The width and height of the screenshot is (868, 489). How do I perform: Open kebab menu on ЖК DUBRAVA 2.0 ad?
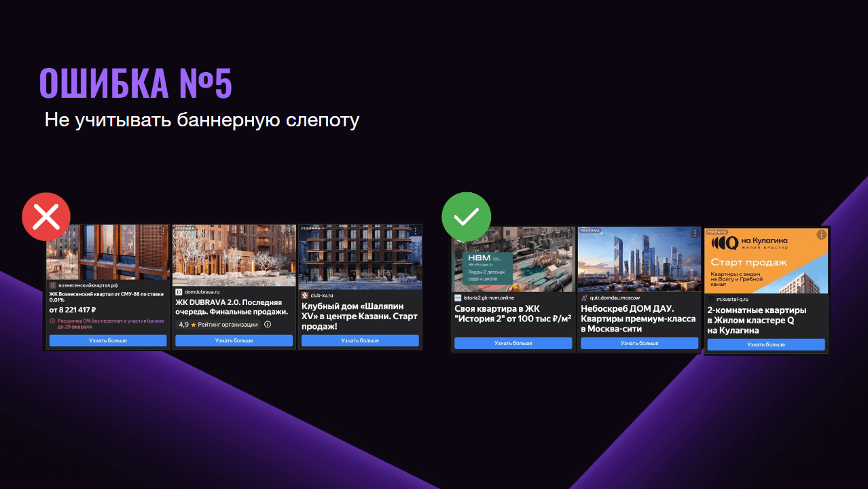pyautogui.click(x=289, y=231)
